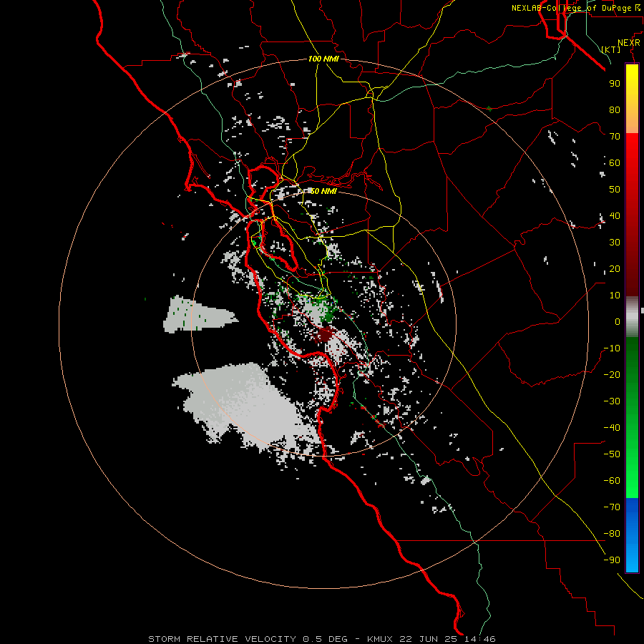Click the positive 50 value on velocity scale
644x644 pixels.
click(x=615, y=190)
